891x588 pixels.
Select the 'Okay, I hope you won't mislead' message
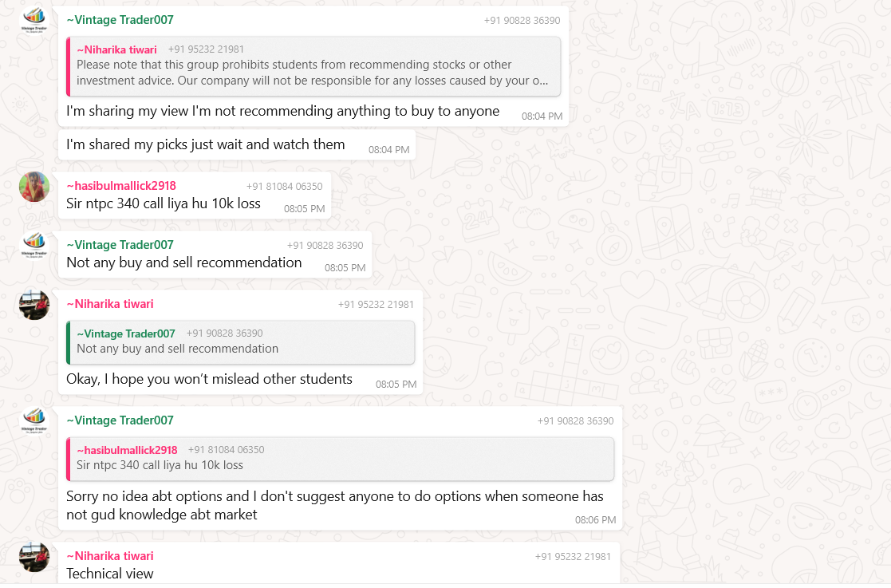209,379
